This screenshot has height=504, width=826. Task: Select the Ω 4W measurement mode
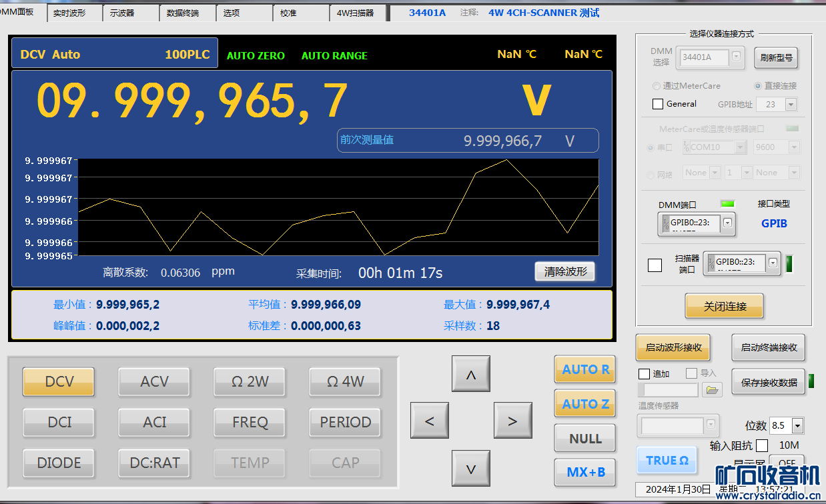tap(345, 382)
